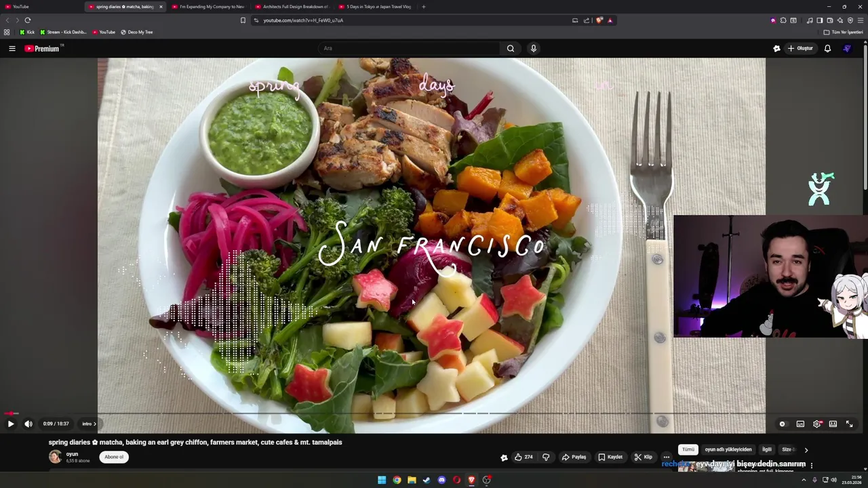Open Stream - Kick Dashboard bookmark
Viewport: 868px width, 488px height.
coord(63,32)
